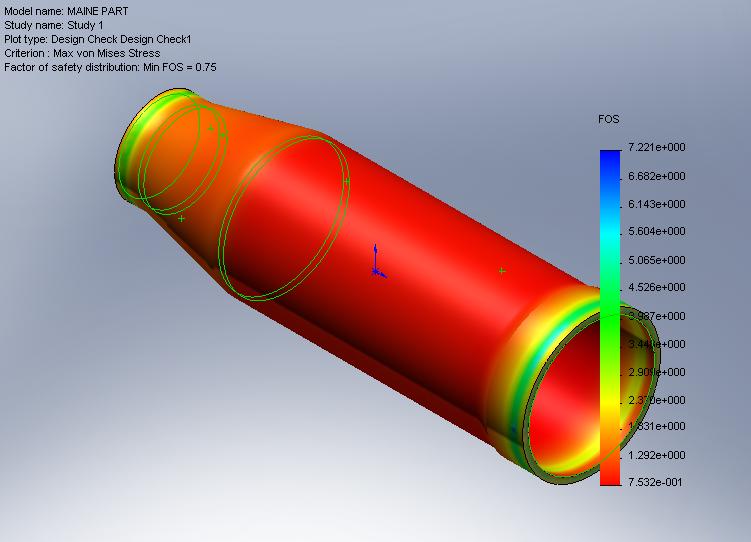Click the 6.143e+000 legend label
Image resolution: width=751 pixels, height=542 pixels.
(656, 203)
